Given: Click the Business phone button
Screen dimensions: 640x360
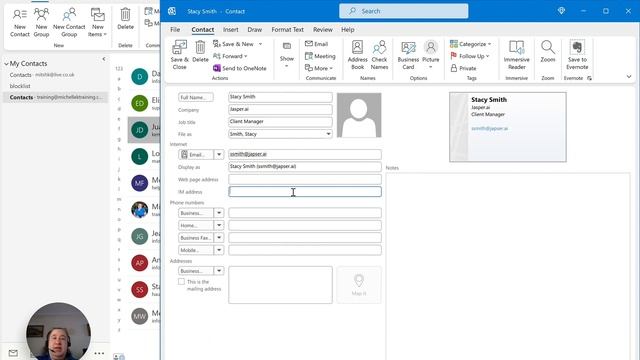Looking at the screenshot, I should (196, 213).
